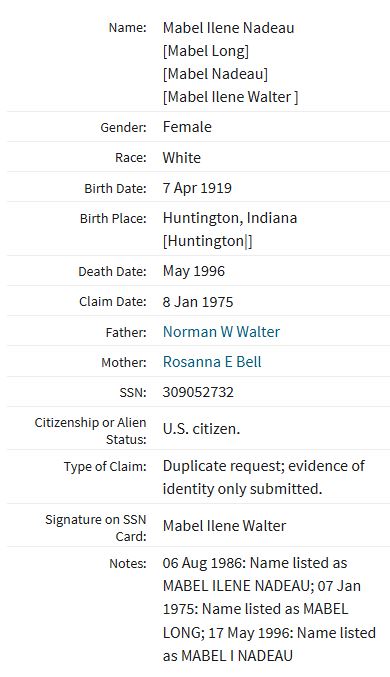Image resolution: width=390 pixels, height=677 pixels.
Task: Click the signature value Mabel Ilene Walter
Action: click(x=224, y=526)
